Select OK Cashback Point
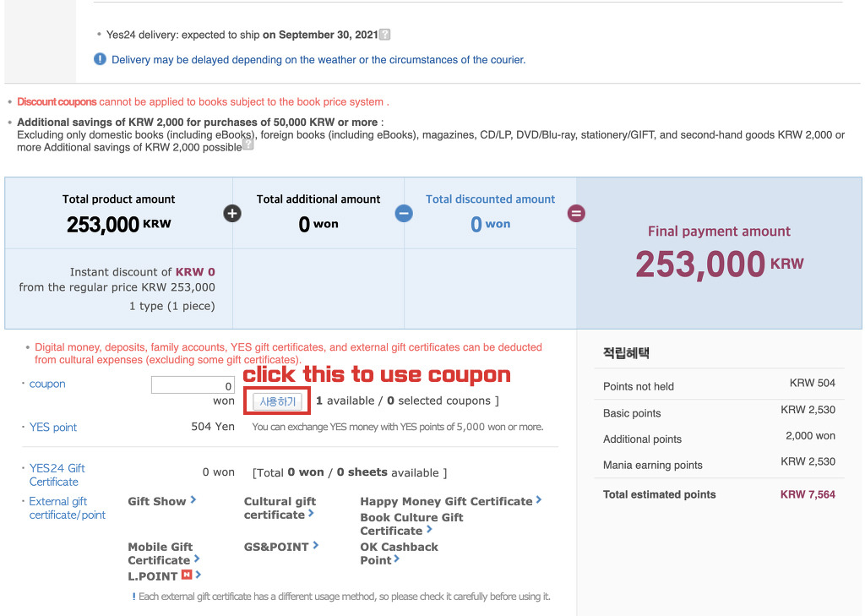 click(399, 553)
